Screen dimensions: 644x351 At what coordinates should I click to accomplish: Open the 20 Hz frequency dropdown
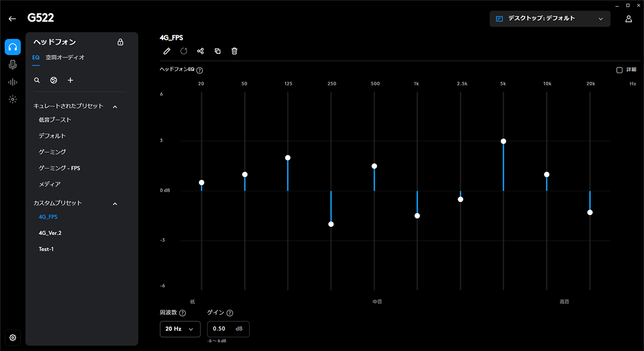pyautogui.click(x=180, y=329)
